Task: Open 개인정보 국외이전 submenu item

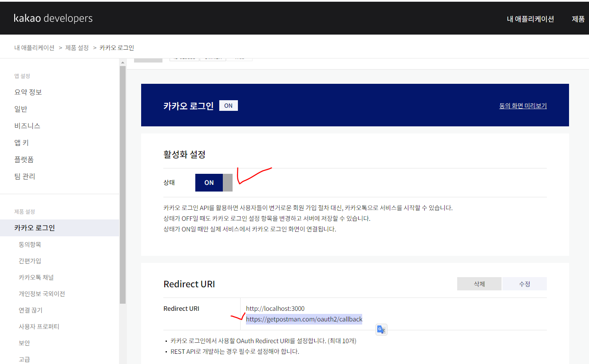Action: pyautogui.click(x=42, y=294)
